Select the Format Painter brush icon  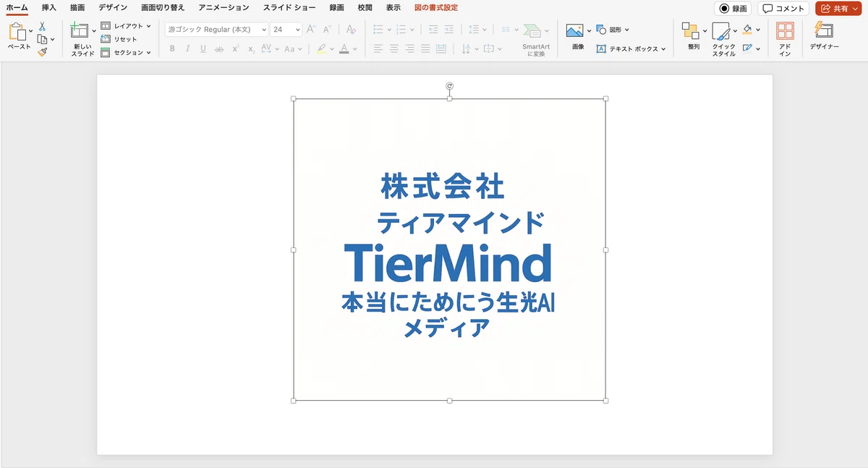click(42, 52)
